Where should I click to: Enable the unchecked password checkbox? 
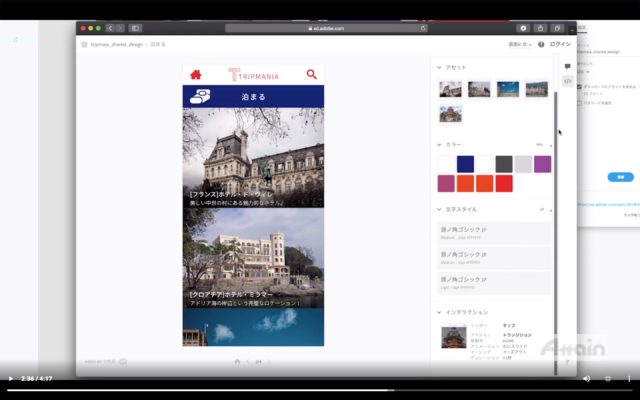coord(580,103)
